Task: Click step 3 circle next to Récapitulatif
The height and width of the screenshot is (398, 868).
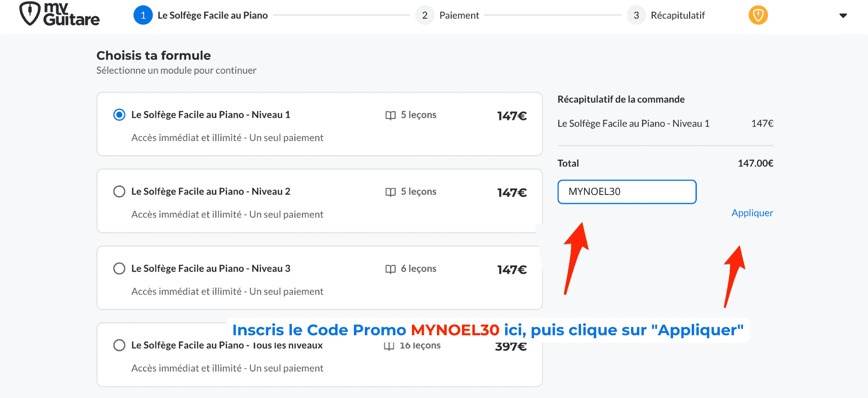Action: point(636,15)
